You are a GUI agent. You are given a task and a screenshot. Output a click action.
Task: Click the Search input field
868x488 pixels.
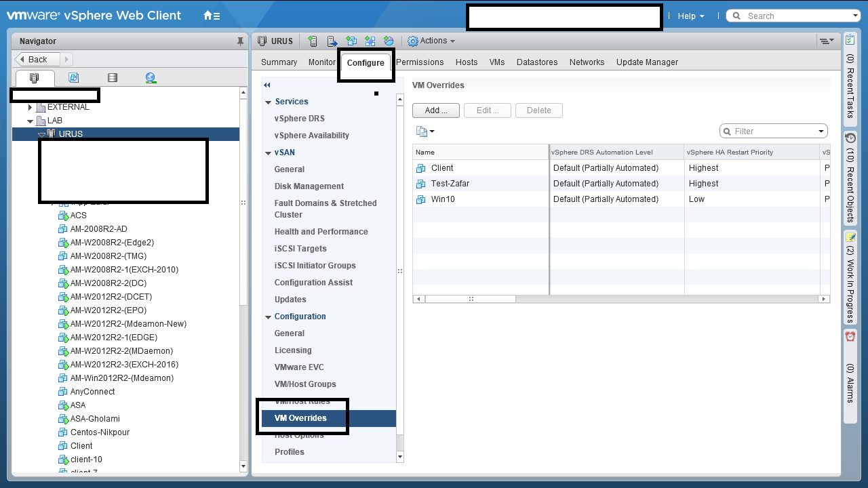click(x=793, y=16)
